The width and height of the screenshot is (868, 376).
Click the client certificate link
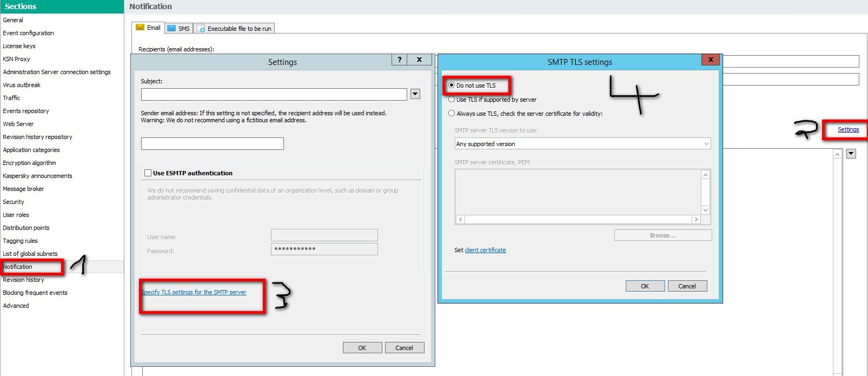(485, 250)
